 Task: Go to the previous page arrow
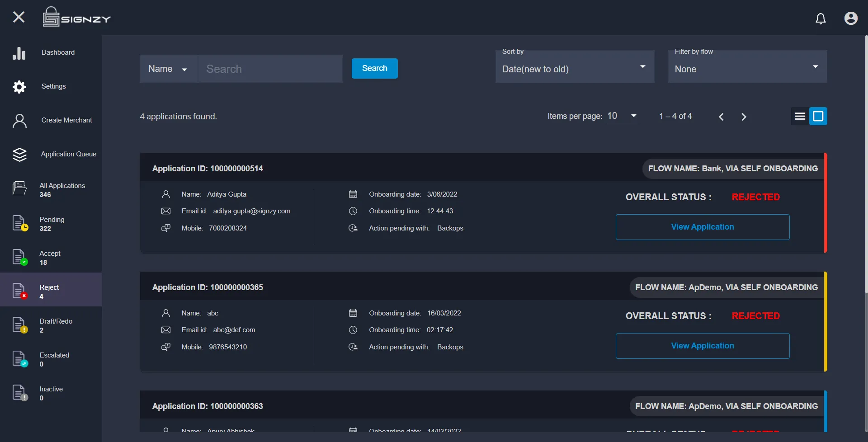tap(721, 117)
